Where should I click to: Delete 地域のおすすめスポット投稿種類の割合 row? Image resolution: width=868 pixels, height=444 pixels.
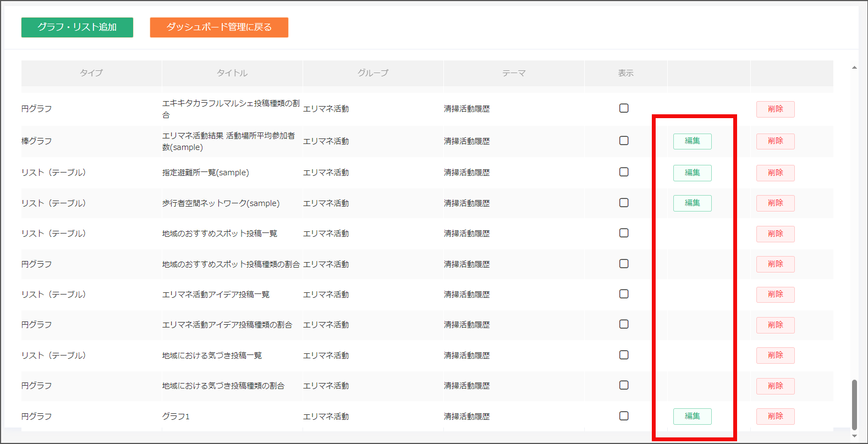coord(776,264)
